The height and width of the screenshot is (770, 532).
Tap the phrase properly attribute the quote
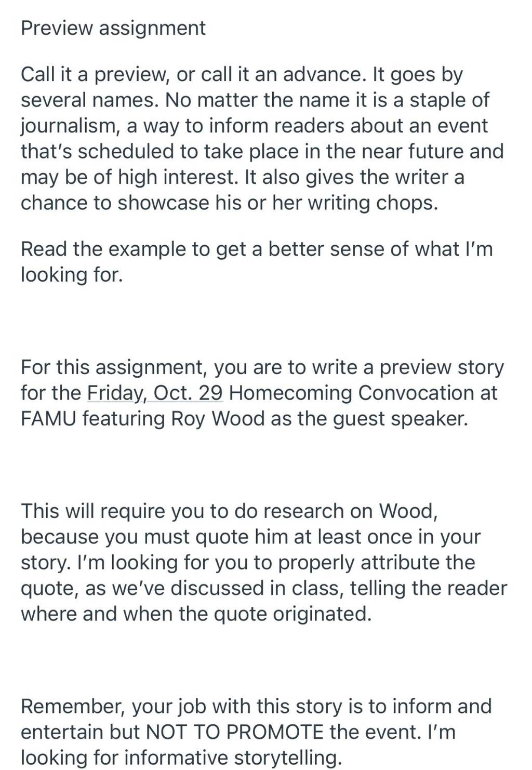[x=248, y=576]
